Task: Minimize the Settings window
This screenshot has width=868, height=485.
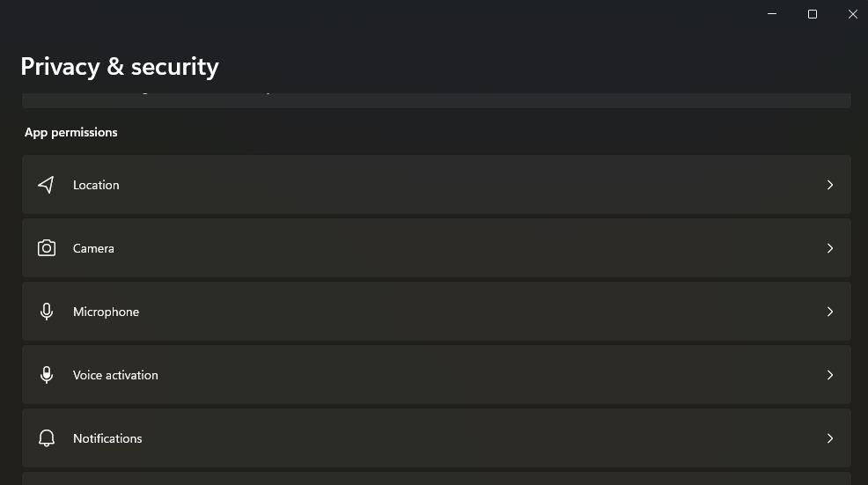Action: click(x=772, y=14)
